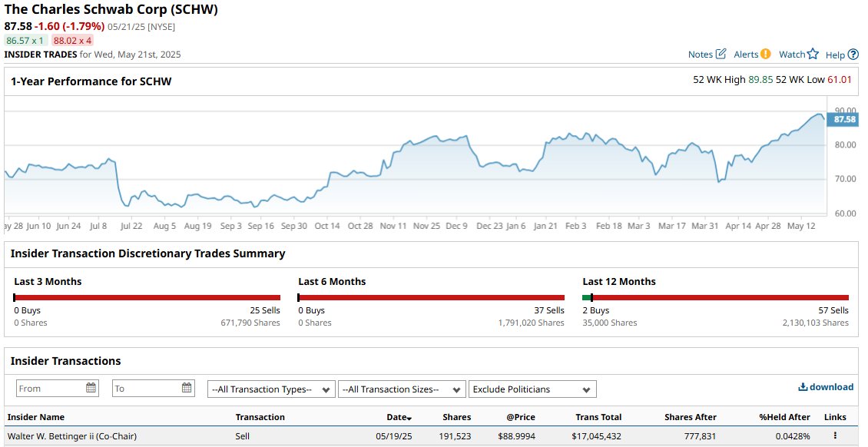This screenshot has height=447, width=868.
Task: Click the Last 6 Months sells bar
Action: tap(431, 298)
